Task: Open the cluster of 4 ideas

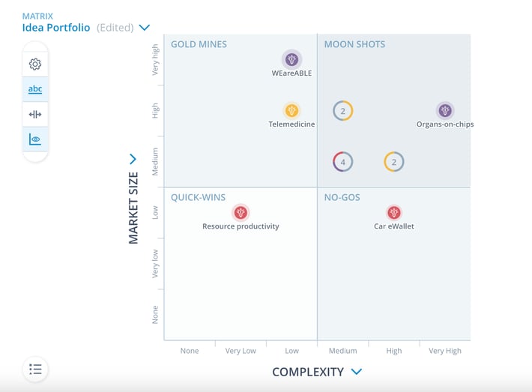Action: (x=342, y=162)
